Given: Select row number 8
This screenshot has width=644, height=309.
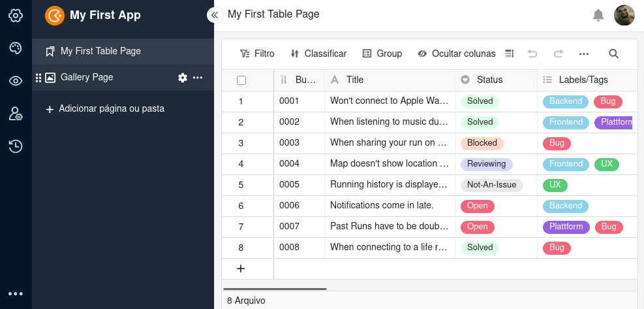Looking at the screenshot, I should (241, 248).
